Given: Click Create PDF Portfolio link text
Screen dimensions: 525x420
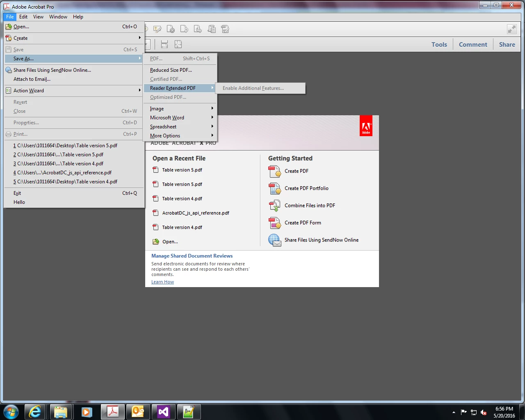Looking at the screenshot, I should (x=306, y=188).
